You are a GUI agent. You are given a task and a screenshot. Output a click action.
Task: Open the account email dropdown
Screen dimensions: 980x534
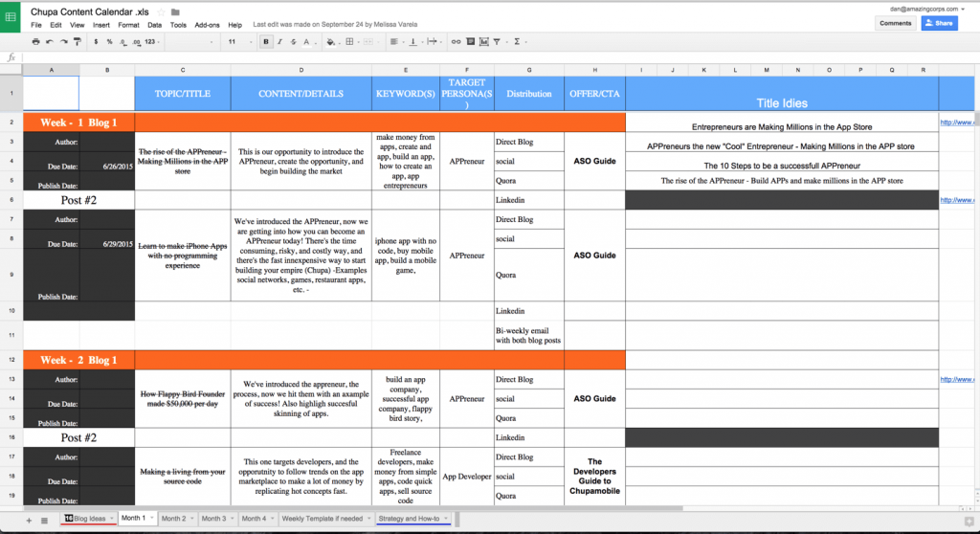point(926,9)
